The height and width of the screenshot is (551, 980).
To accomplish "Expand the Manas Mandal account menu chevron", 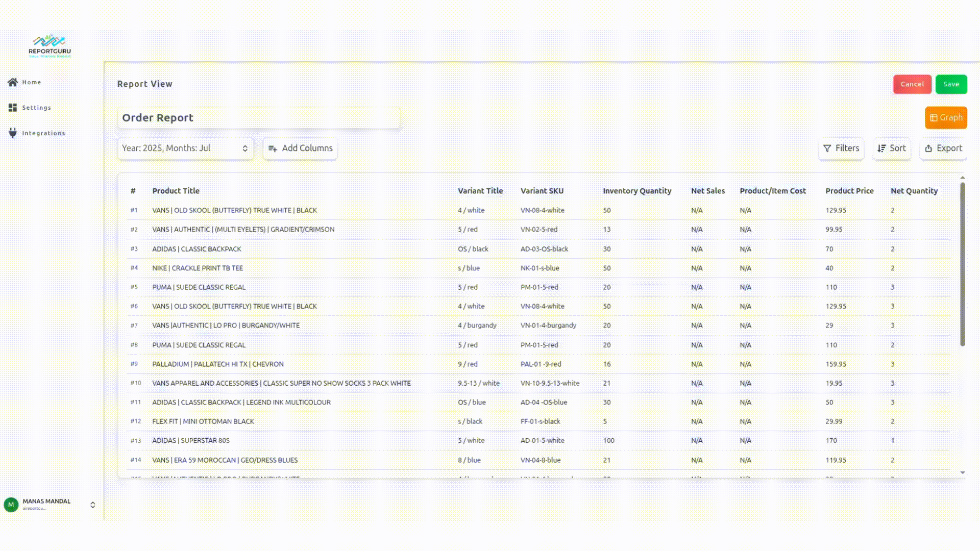I will [x=92, y=505].
